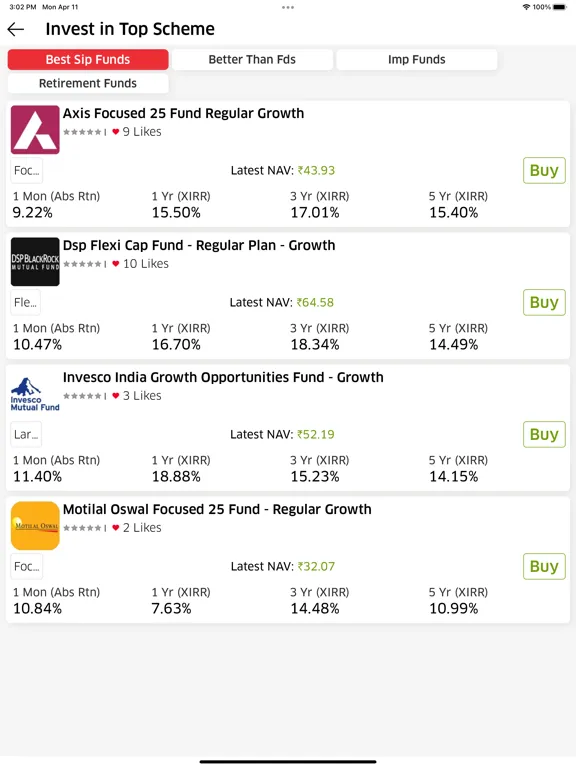
Task: Buy the Motilal Oswal Focused 25 Fund
Action: [x=544, y=566]
